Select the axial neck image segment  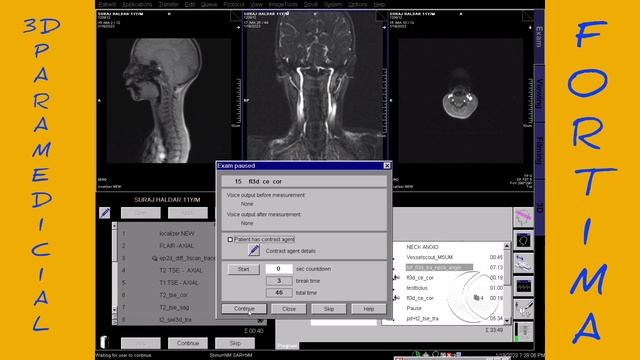tap(460, 100)
